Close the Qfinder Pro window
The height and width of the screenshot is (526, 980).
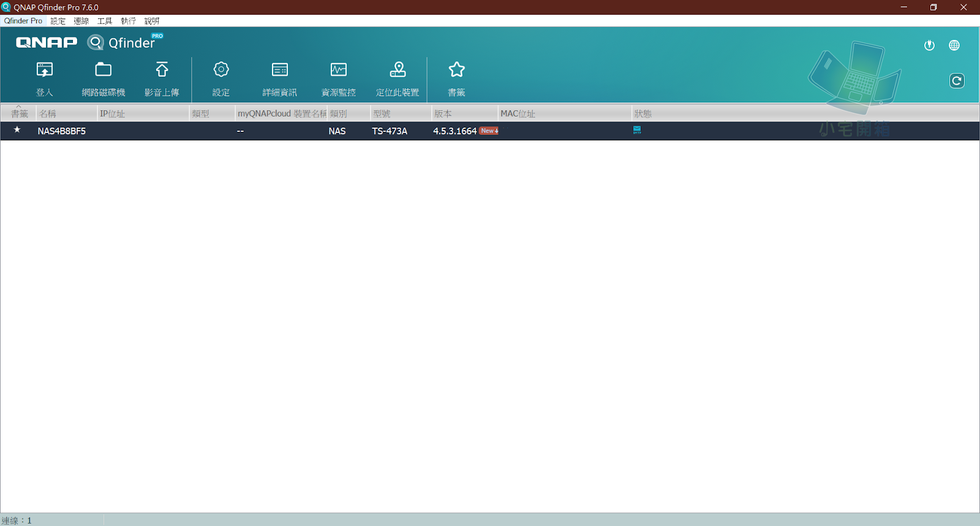pos(963,7)
